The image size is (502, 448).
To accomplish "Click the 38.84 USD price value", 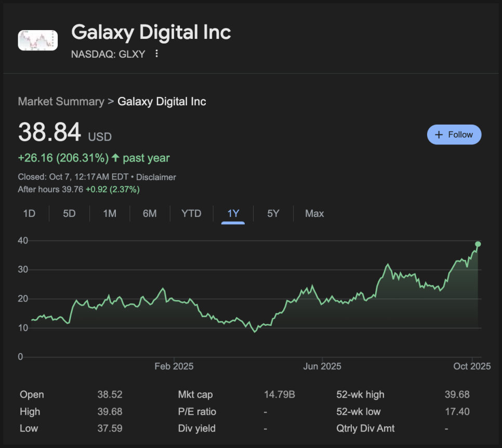I will point(50,132).
